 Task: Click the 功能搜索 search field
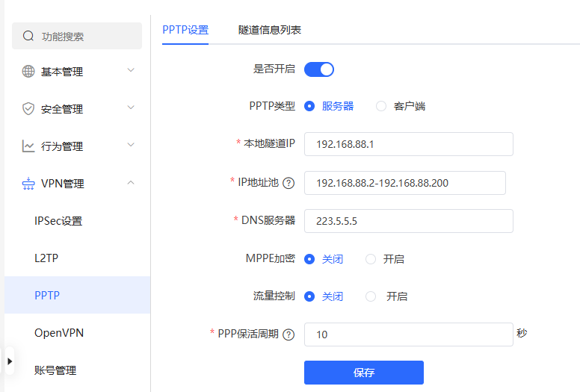tap(77, 36)
